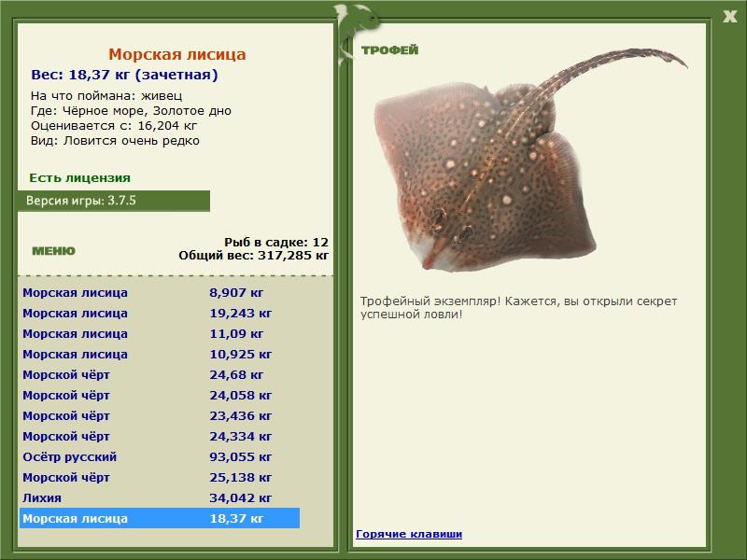Select Морской чёрт 24,334 кг entry
Screen dimensions: 747x560
tap(159, 436)
